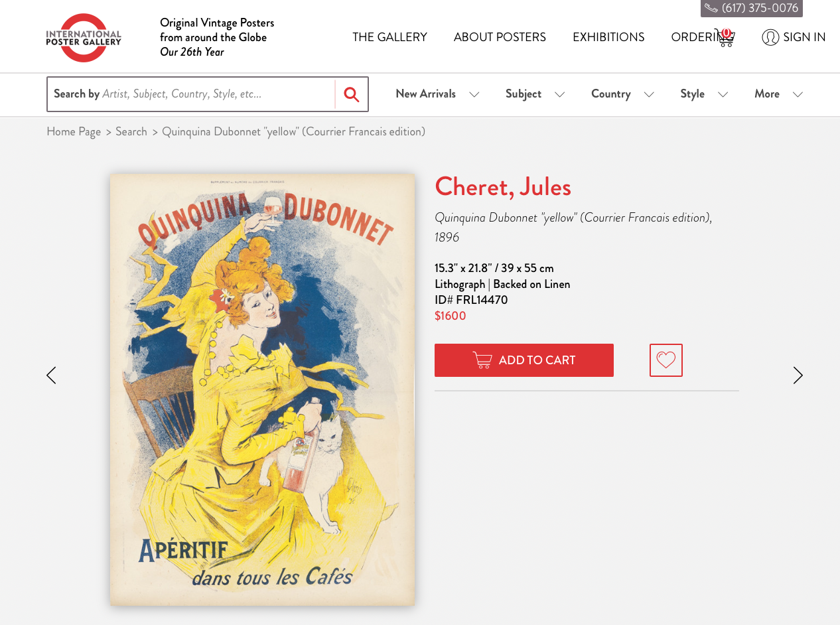The height and width of the screenshot is (625, 840).
Task: Expand the Subject dropdown chevron
Action: click(560, 94)
